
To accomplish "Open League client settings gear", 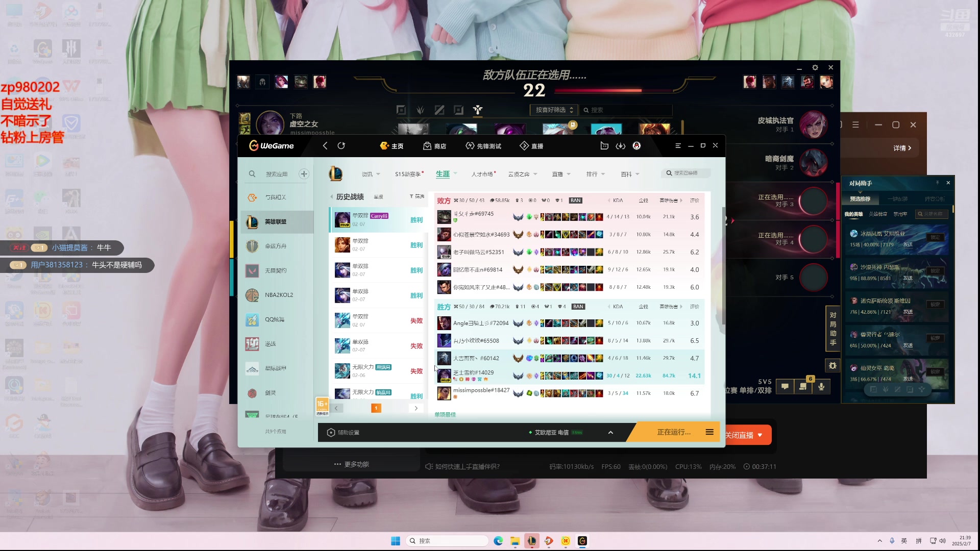I will point(815,67).
